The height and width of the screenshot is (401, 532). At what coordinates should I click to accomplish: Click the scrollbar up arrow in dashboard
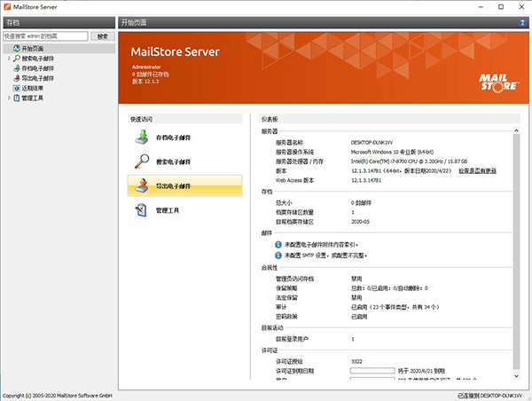[519, 130]
